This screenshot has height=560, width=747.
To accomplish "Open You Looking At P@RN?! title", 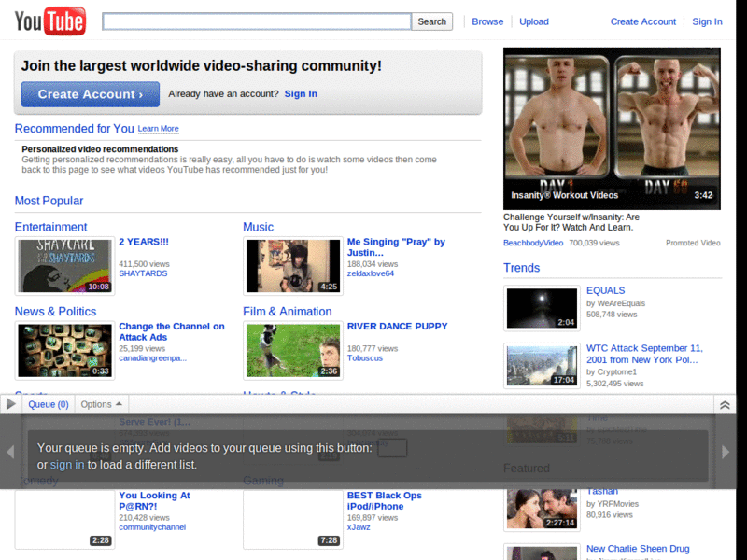I will click(154, 500).
